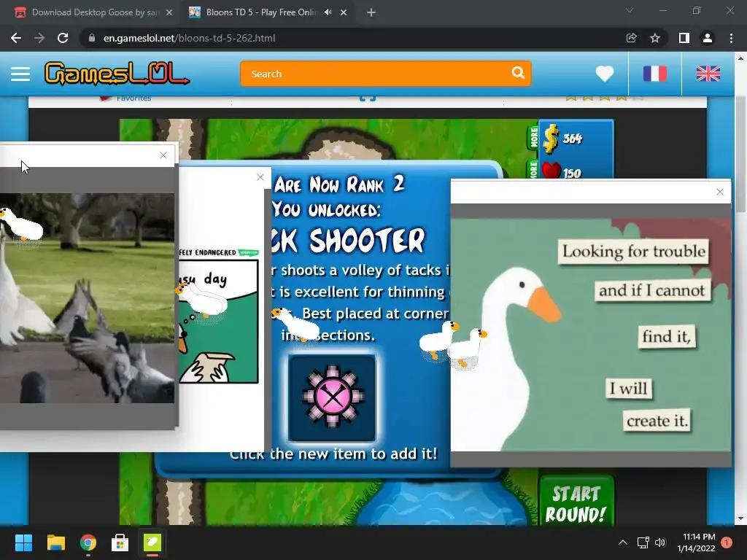Click the Favorites link
The width and height of the screenshot is (747, 560).
coord(133,98)
